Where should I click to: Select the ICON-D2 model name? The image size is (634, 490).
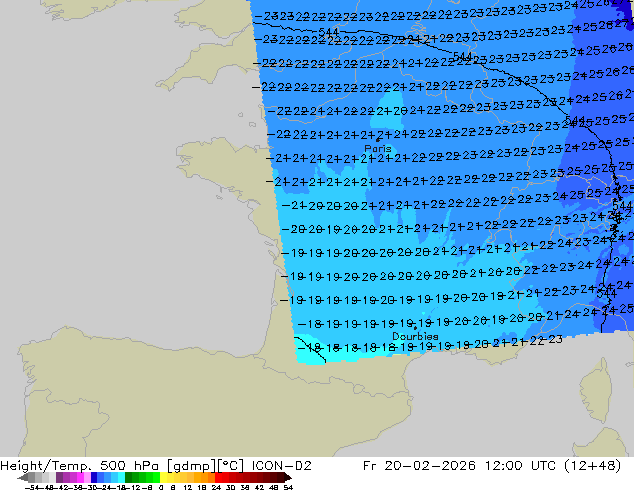point(281,466)
